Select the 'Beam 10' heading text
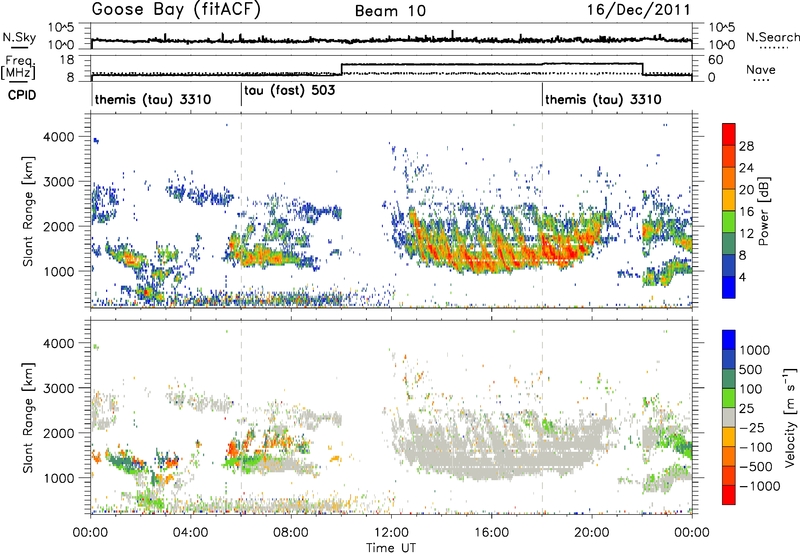The image size is (800, 554). point(390,11)
